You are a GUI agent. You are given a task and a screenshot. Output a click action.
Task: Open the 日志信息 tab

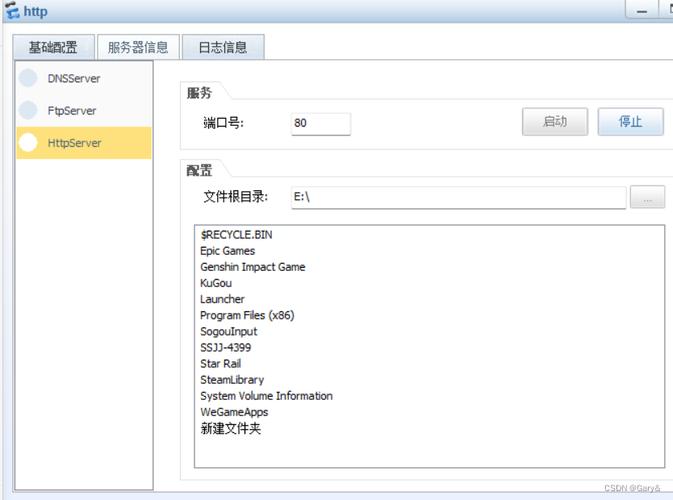tap(223, 47)
